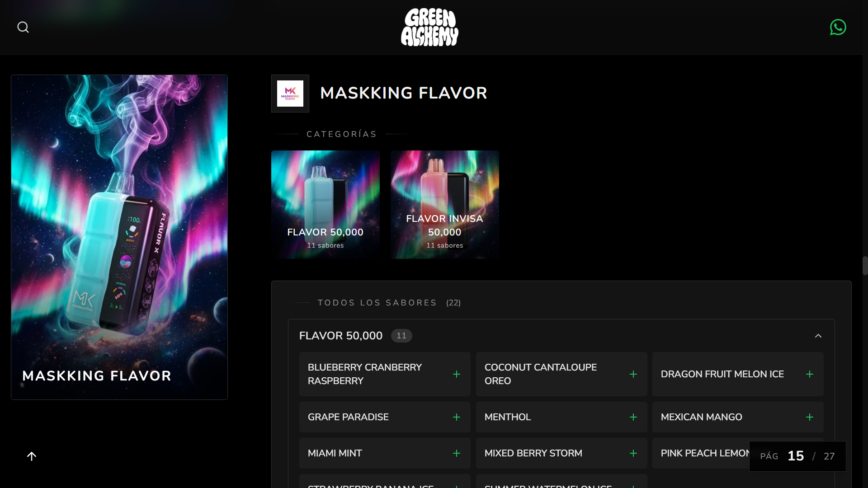Click the page vertical scrollbar thumb
This screenshot has height=488, width=868.
[865, 266]
